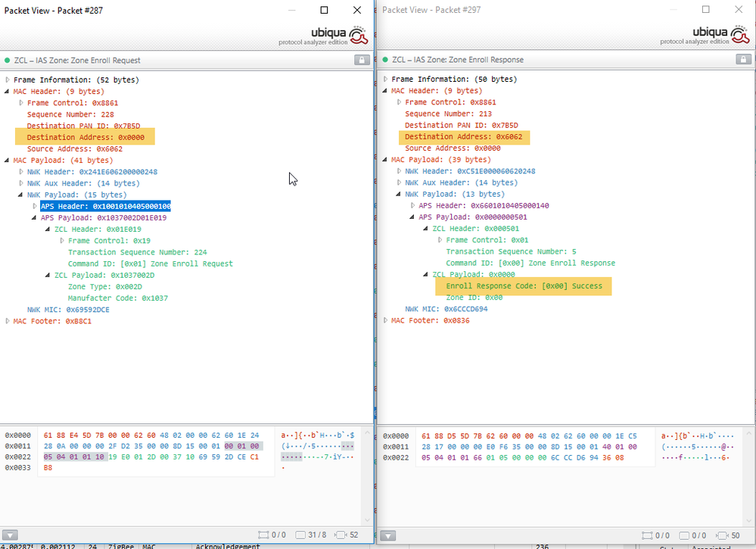Select Enroll Response Code Success row
The width and height of the screenshot is (756, 549).
tap(524, 286)
